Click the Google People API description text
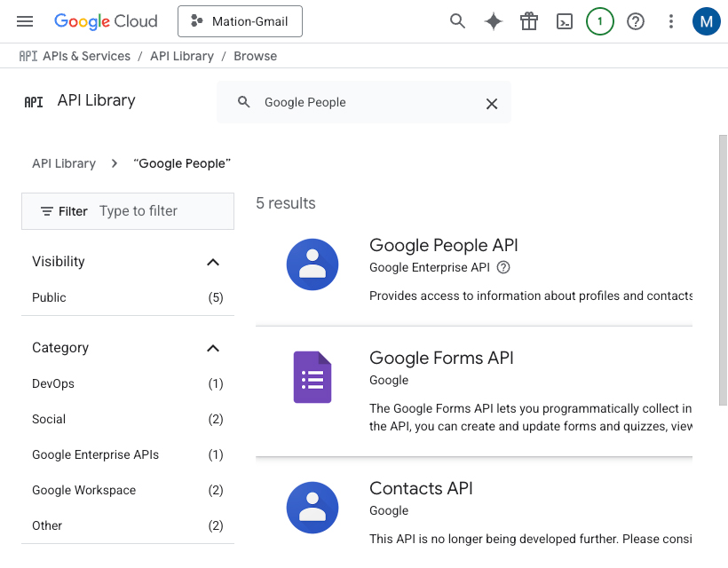Image resolution: width=728 pixels, height=568 pixels. pos(531,296)
